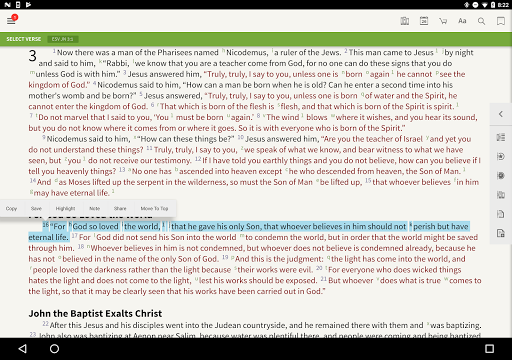Choose Share in the verse popup menu
Image resolution: width=512 pixels, height=360 pixels.
(120, 208)
